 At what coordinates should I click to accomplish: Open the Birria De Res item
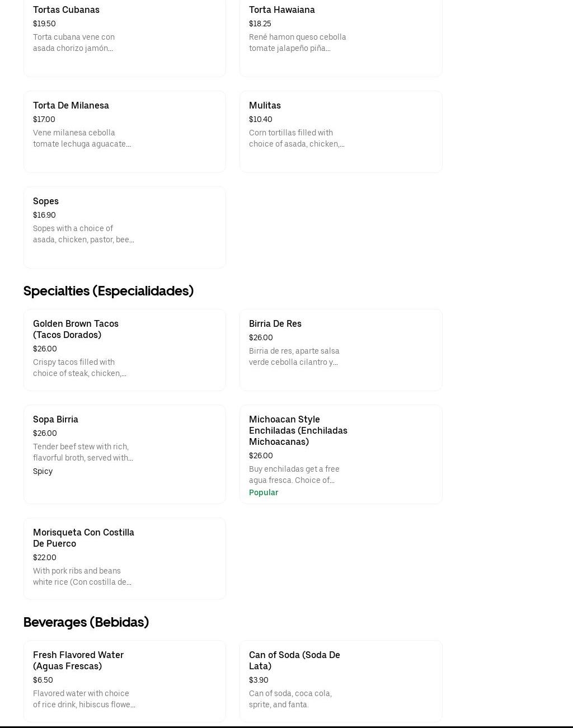point(340,350)
